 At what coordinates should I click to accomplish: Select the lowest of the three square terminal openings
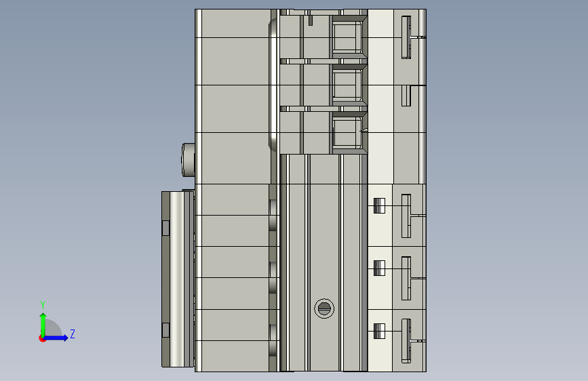point(347,132)
